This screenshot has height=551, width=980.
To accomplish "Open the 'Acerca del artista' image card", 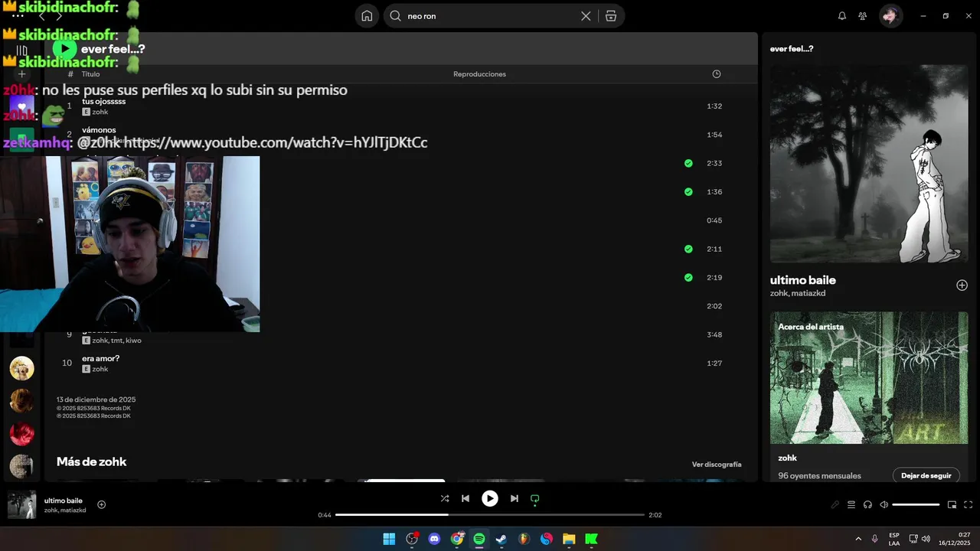I will [869, 377].
